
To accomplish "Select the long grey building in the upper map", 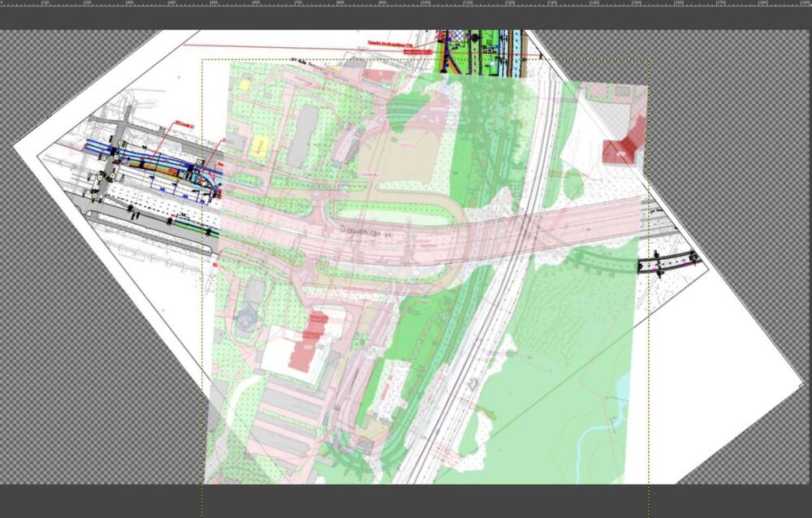I will coord(303,136).
